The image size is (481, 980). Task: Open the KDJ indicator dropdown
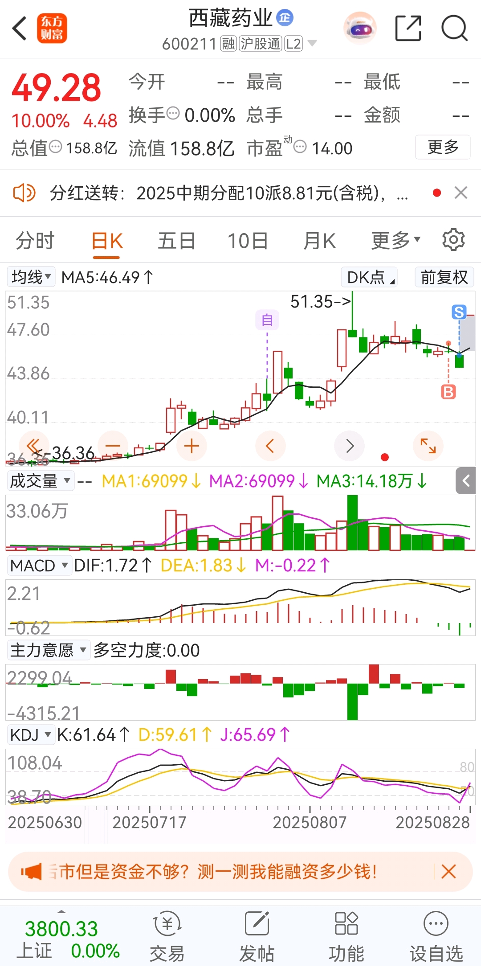(x=31, y=734)
